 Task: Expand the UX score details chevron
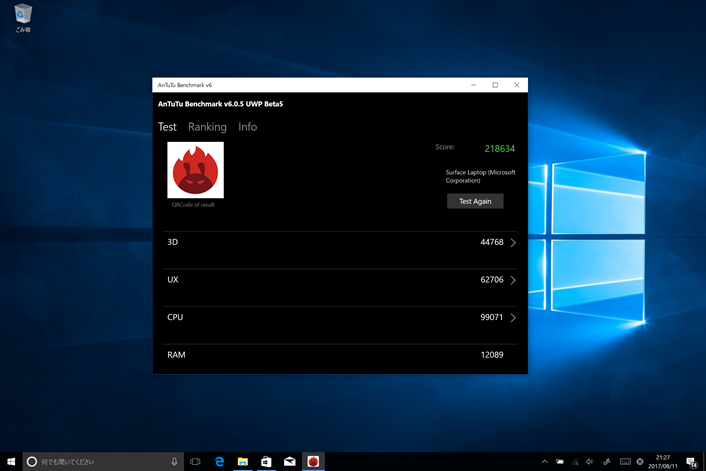513,280
